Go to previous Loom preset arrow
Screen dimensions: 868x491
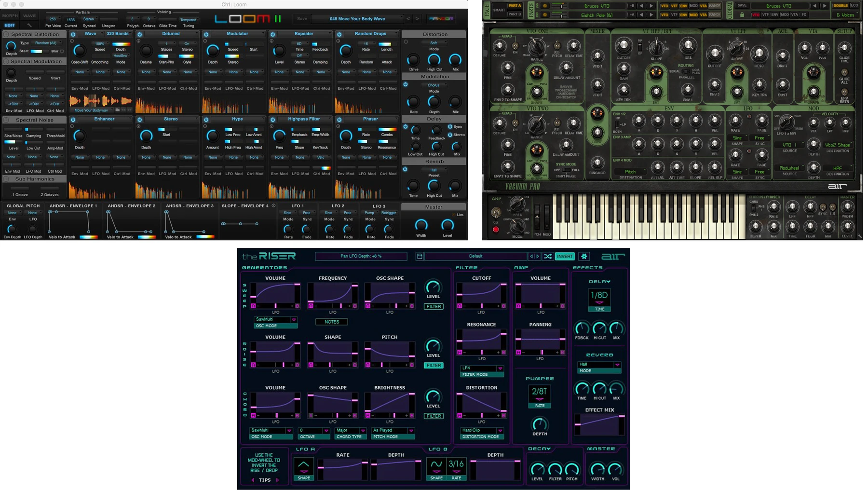click(408, 19)
